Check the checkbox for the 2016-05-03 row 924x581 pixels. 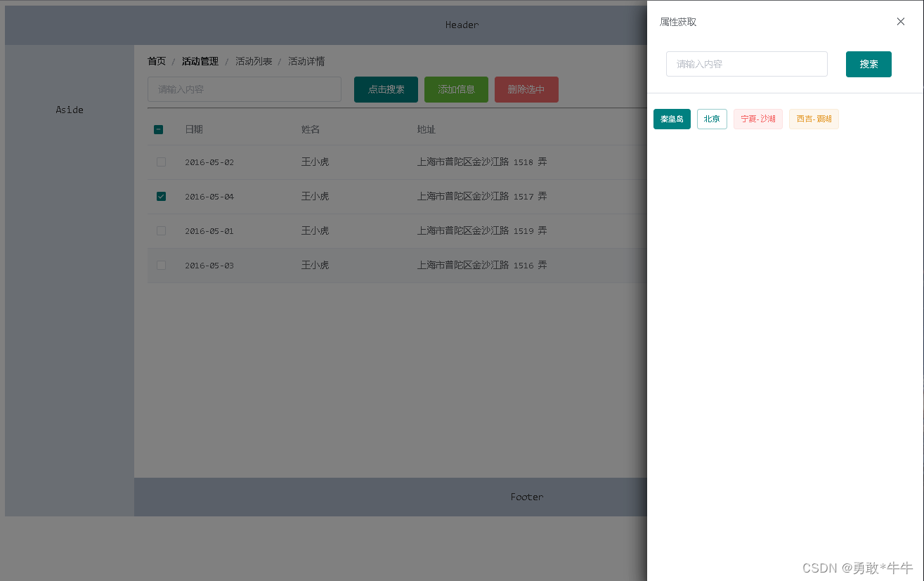161,265
